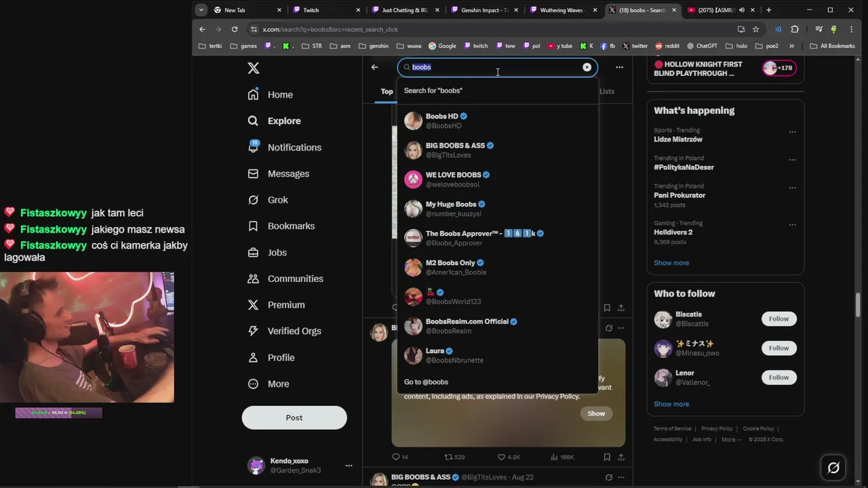868x488 pixels.
Task: Reload the page in browser
Action: tap(235, 29)
